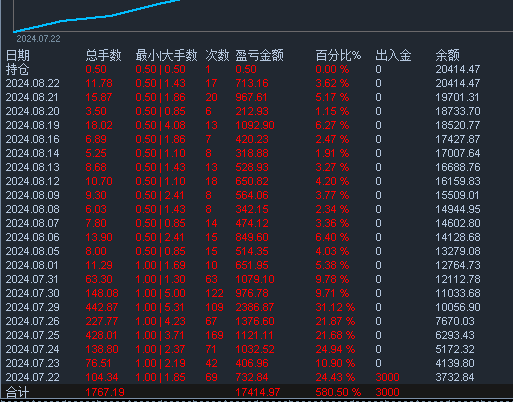Image resolution: width=513 pixels, height=402 pixels.
Task: Click the 余额 column header
Action: tap(447, 55)
